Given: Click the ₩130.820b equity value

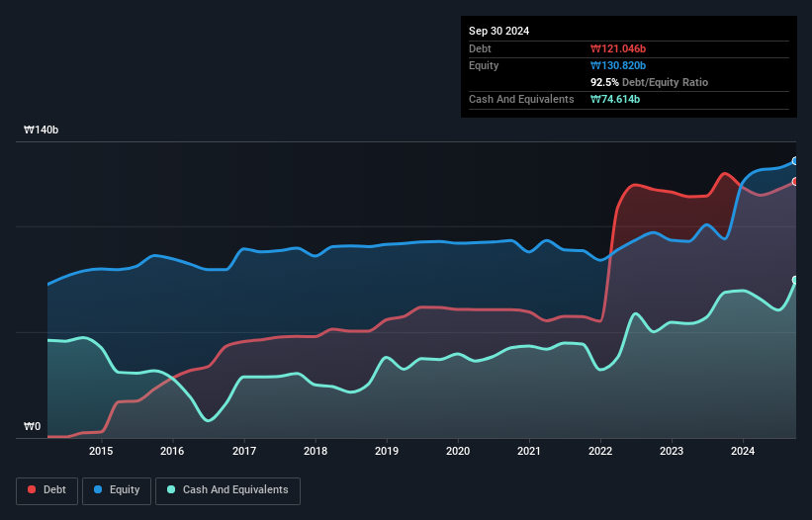Looking at the screenshot, I should tap(618, 65).
